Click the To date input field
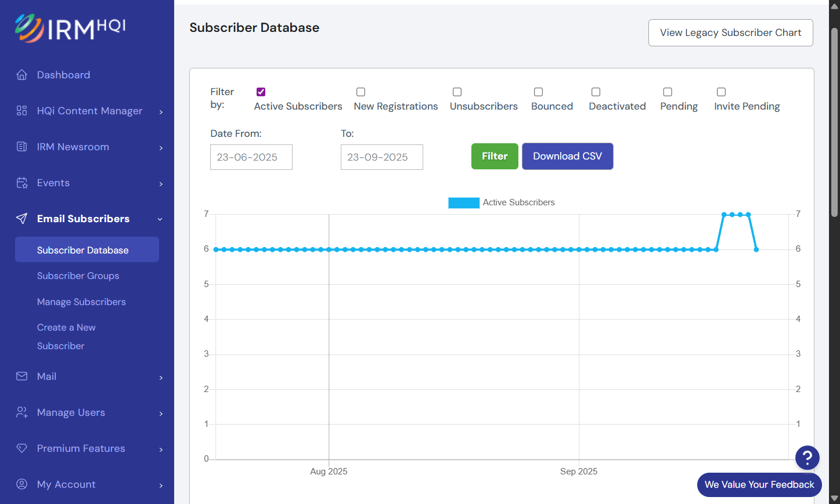The image size is (840, 504). coord(382,157)
